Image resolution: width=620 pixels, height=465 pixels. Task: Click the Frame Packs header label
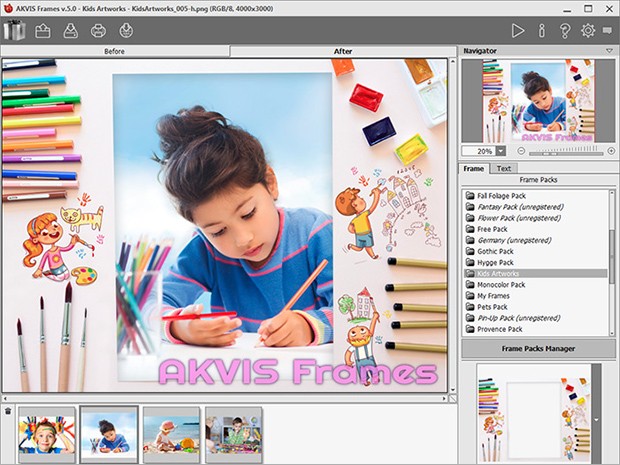[538, 180]
